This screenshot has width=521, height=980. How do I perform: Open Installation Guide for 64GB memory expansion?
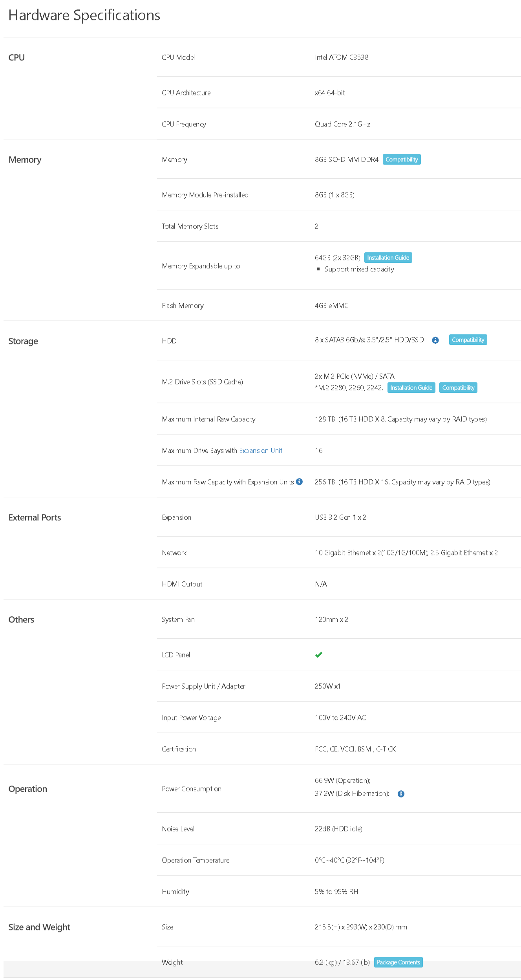pyautogui.click(x=388, y=258)
